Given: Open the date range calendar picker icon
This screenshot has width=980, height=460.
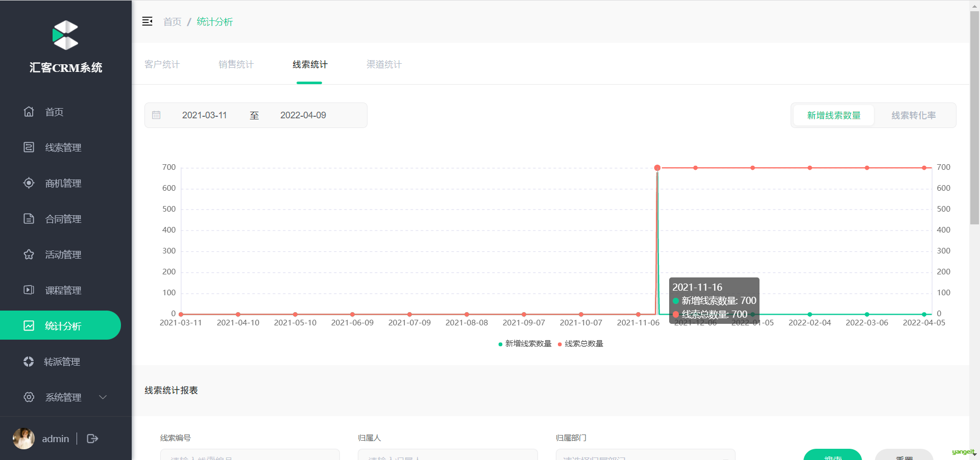Looking at the screenshot, I should pyautogui.click(x=156, y=115).
